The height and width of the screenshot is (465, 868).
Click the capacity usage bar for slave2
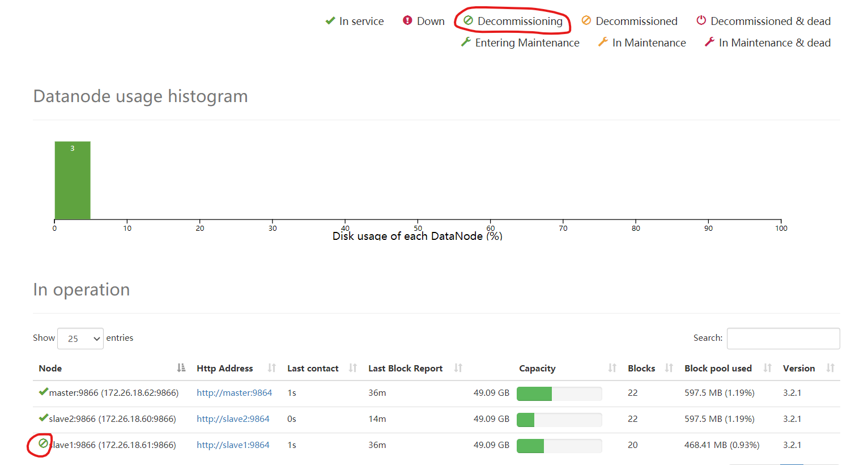tap(559, 420)
